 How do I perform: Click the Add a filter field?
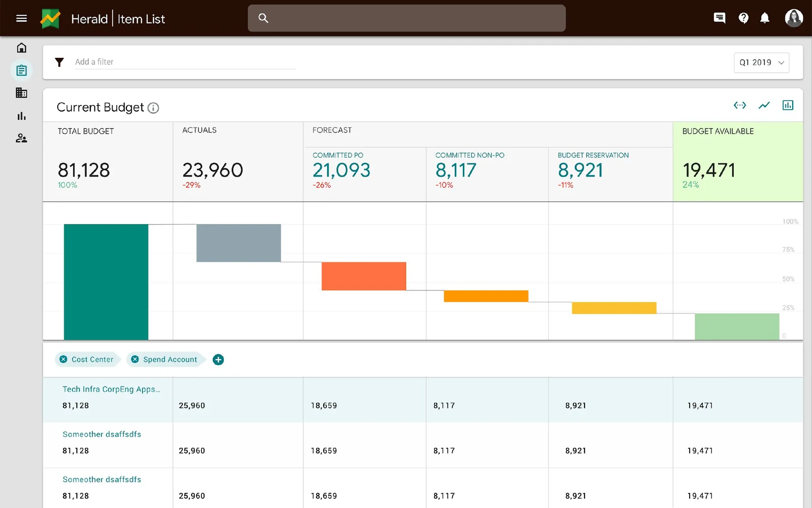click(186, 62)
